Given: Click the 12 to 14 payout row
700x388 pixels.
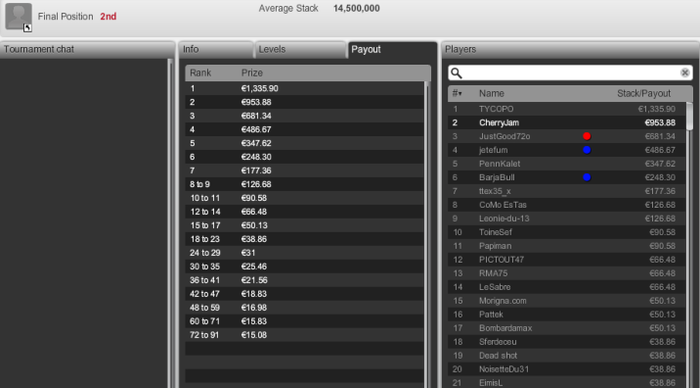Looking at the screenshot, I should [304, 212].
